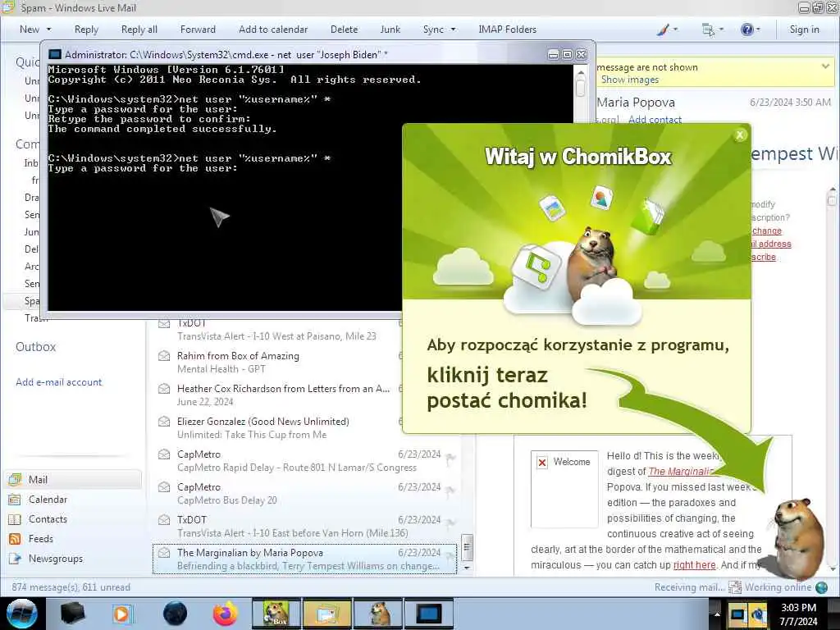
Task: Forward the selected message
Action: click(x=198, y=30)
